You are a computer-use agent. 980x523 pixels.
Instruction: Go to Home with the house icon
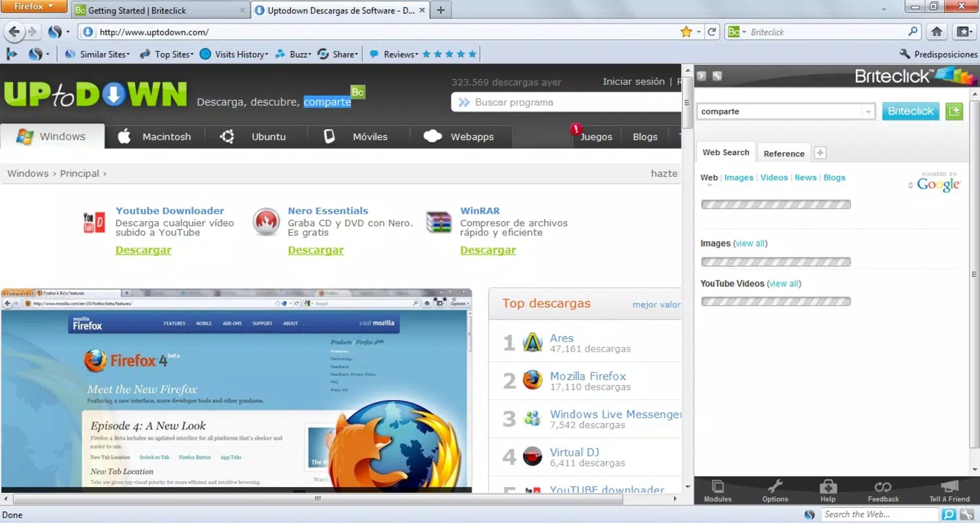[x=937, y=31]
